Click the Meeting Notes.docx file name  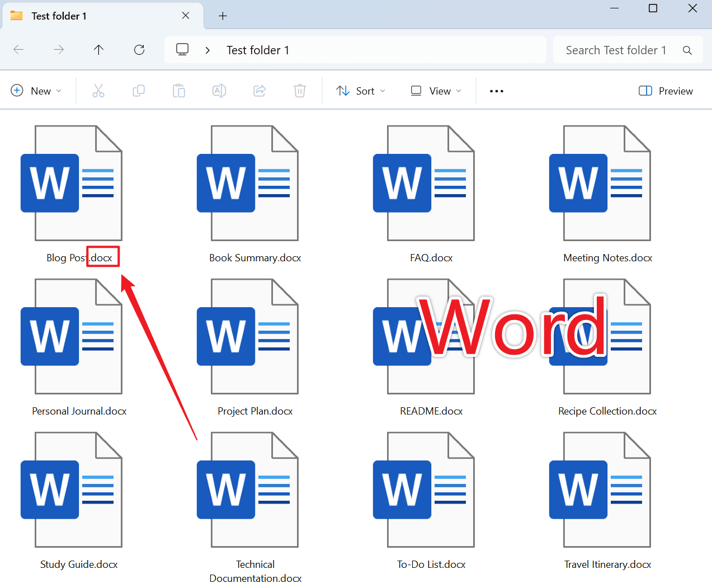click(608, 258)
